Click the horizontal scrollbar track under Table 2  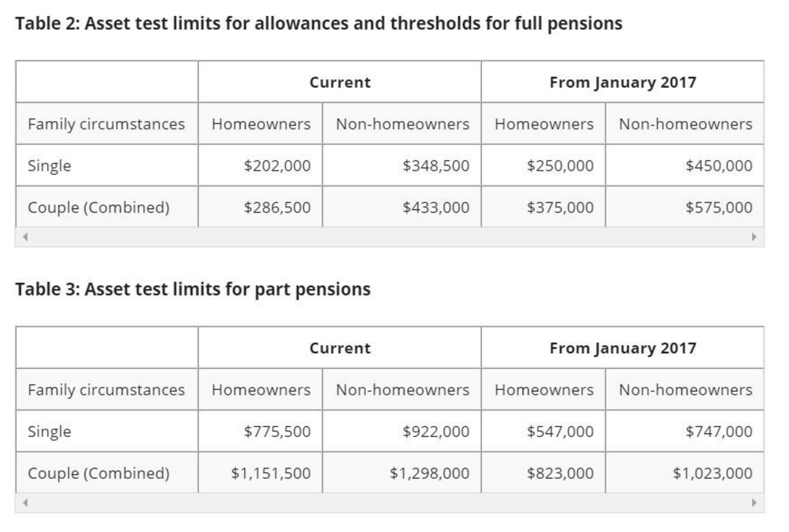pyautogui.click(x=389, y=237)
